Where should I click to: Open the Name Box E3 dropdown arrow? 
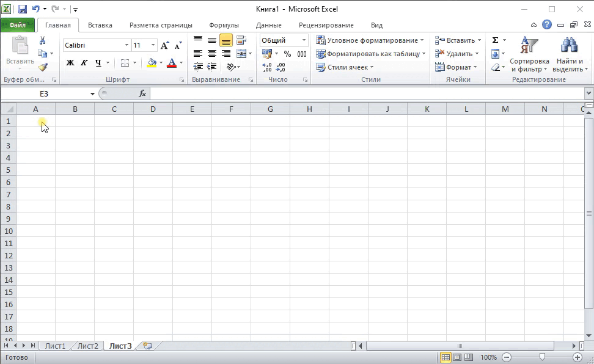coord(92,94)
